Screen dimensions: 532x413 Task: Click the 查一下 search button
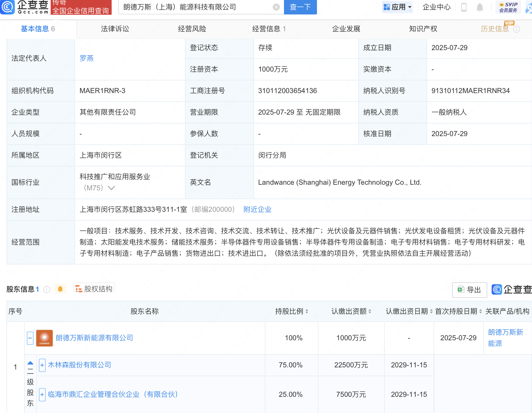coord(300,7)
